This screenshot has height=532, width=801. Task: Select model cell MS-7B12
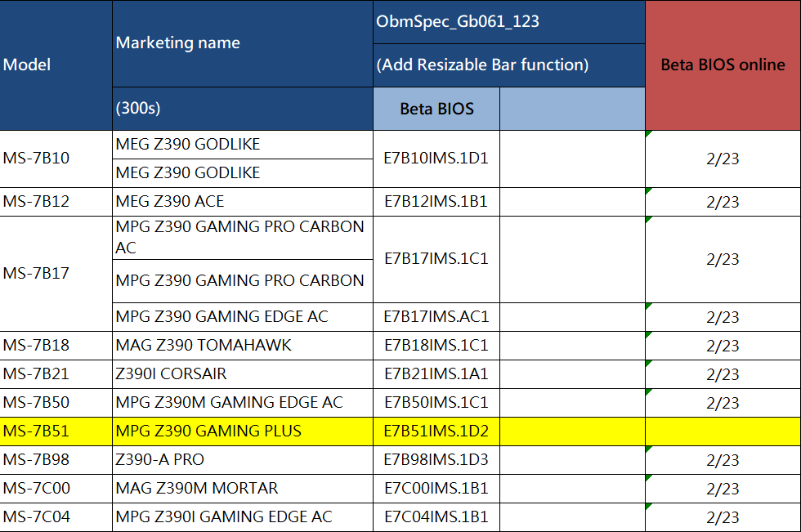point(56,202)
